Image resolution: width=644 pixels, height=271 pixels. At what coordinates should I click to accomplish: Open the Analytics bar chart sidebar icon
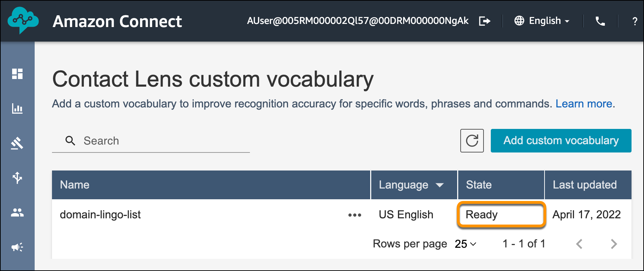17,108
